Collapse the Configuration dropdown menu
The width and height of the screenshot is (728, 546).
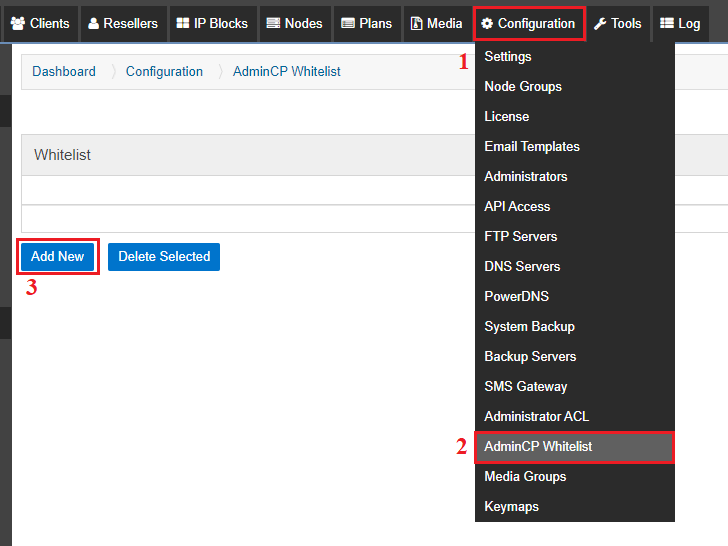coord(528,23)
